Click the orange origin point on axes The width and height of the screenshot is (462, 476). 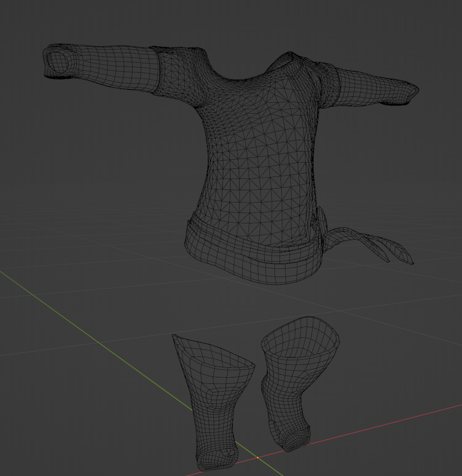coord(257,457)
